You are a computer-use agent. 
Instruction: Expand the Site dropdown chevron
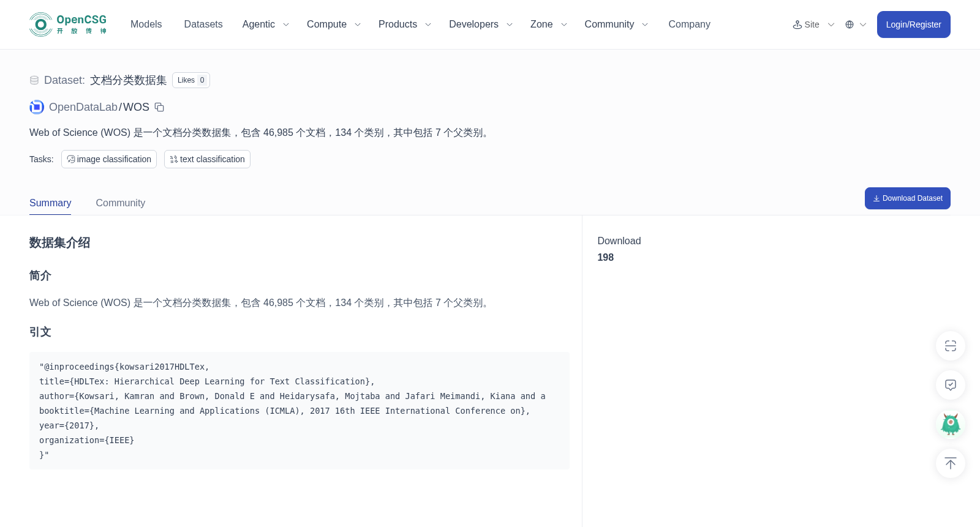pyautogui.click(x=831, y=24)
